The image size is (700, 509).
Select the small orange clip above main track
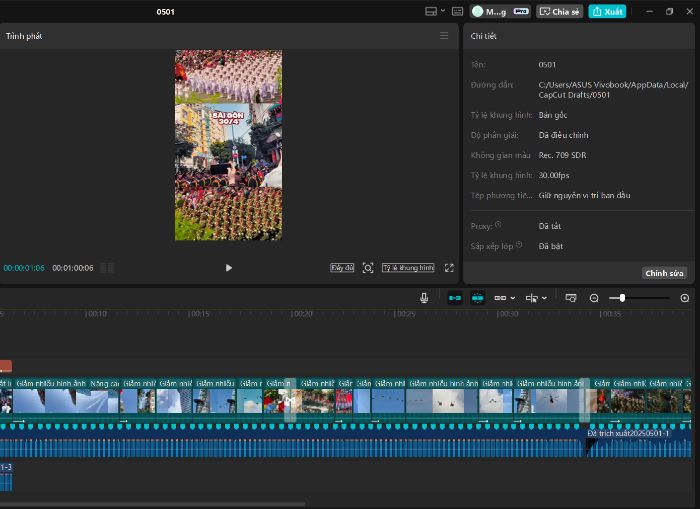pyautogui.click(x=6, y=367)
